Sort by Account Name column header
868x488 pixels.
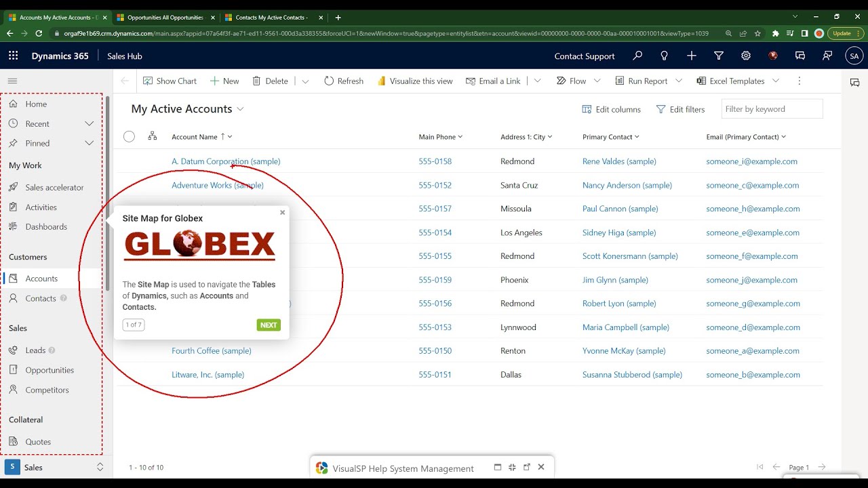(x=201, y=137)
